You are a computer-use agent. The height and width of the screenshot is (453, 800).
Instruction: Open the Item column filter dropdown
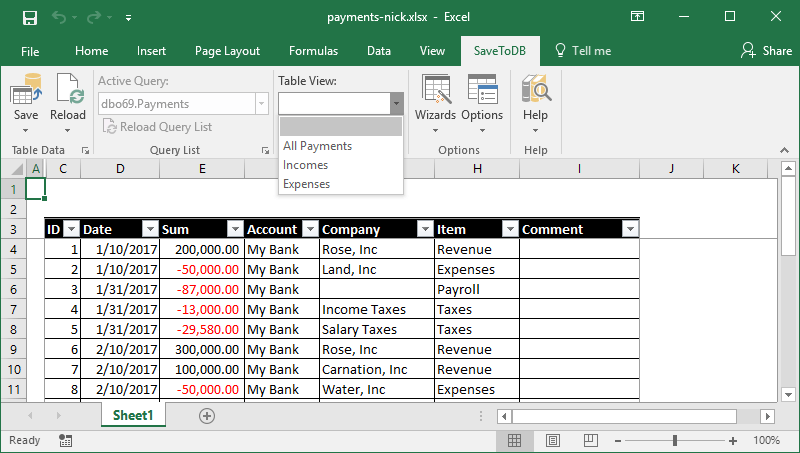point(510,230)
